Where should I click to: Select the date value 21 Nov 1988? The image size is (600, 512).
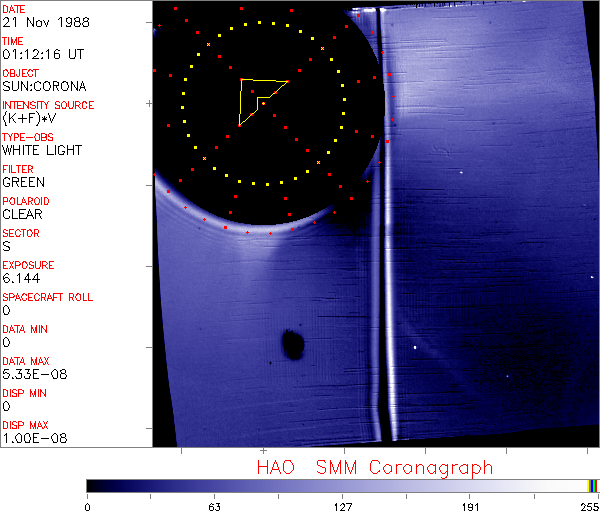tap(44, 22)
